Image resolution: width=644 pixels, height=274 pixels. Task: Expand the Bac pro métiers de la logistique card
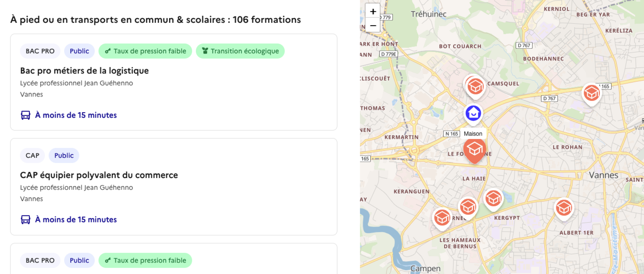click(x=84, y=71)
